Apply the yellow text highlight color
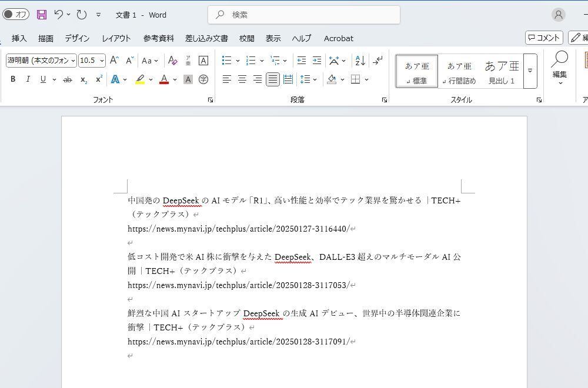588x388 pixels. tap(141, 79)
